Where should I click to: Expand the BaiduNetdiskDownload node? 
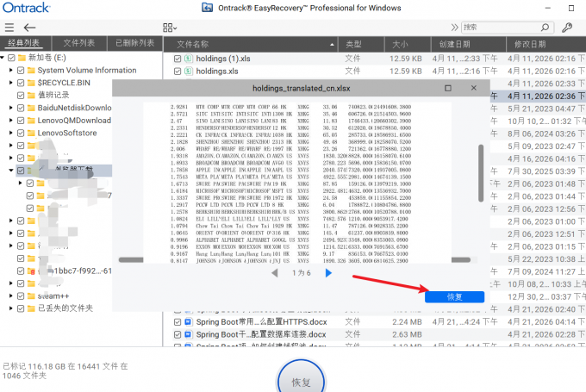click(11, 108)
